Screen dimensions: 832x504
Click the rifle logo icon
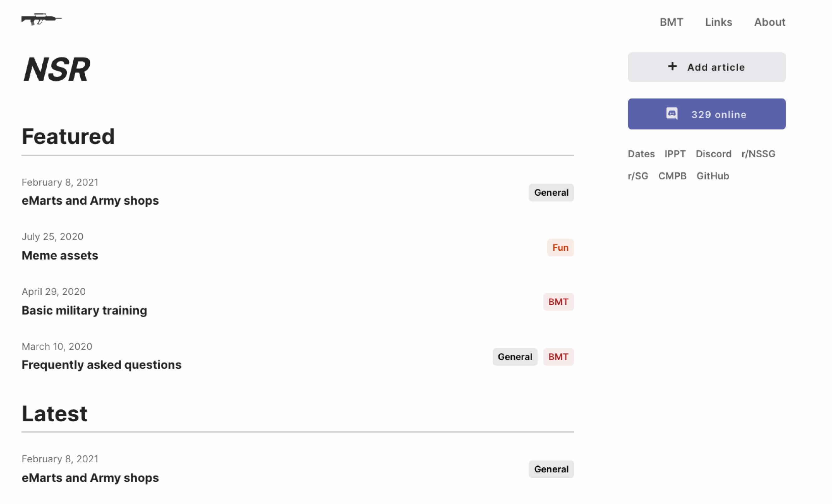[x=41, y=19]
